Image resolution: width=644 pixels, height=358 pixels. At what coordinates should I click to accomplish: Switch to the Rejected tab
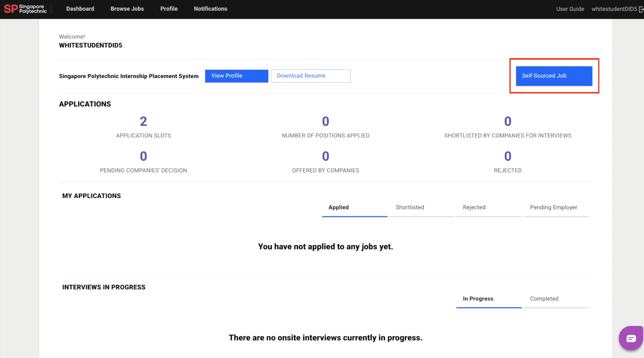point(489,209)
